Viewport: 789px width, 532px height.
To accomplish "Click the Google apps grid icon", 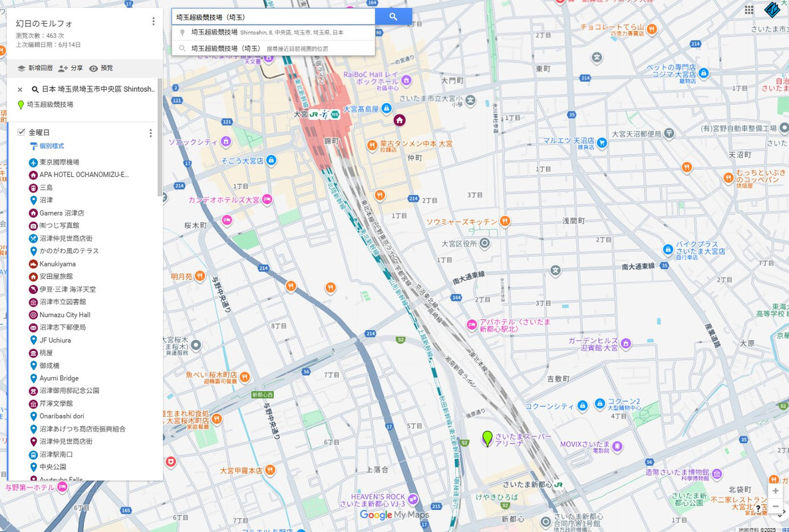I will pos(748,9).
